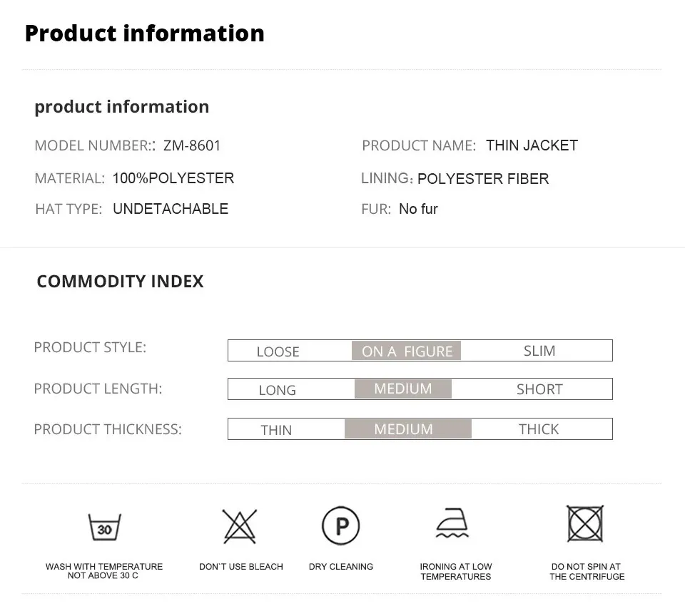685x616 pixels.
Task: Choose MEDIUM product length
Action: [x=403, y=389]
